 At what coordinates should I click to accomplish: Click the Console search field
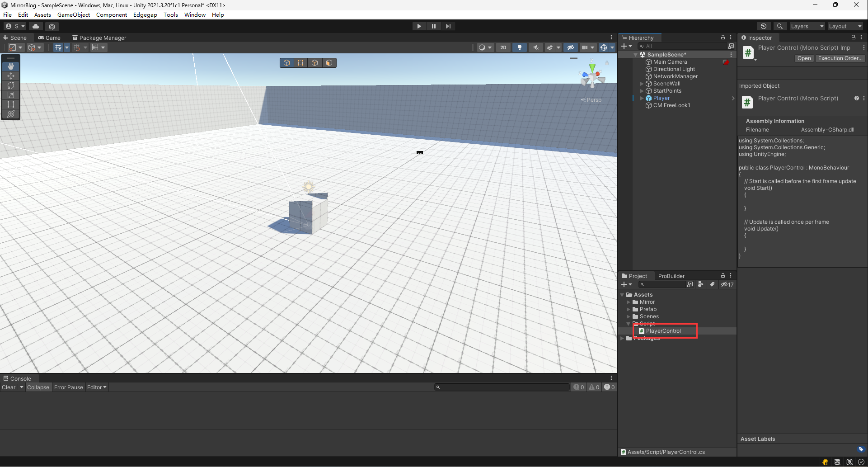point(502,387)
